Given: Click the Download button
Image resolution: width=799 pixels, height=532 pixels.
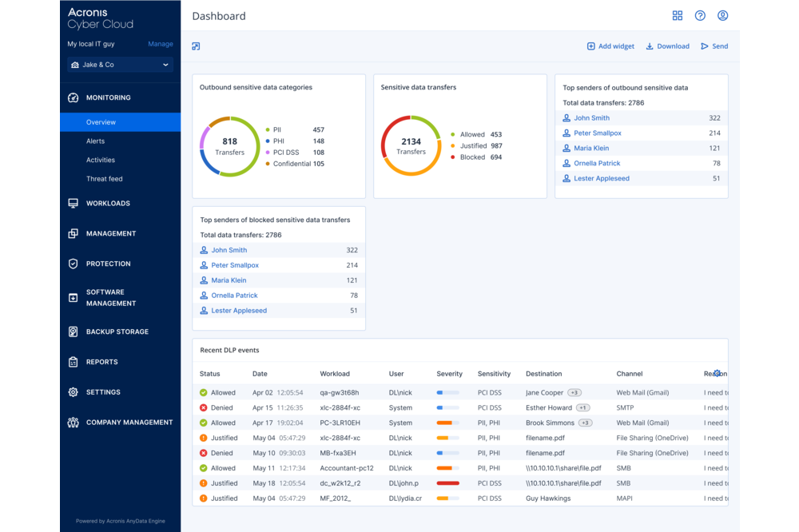Looking at the screenshot, I should click(x=667, y=46).
